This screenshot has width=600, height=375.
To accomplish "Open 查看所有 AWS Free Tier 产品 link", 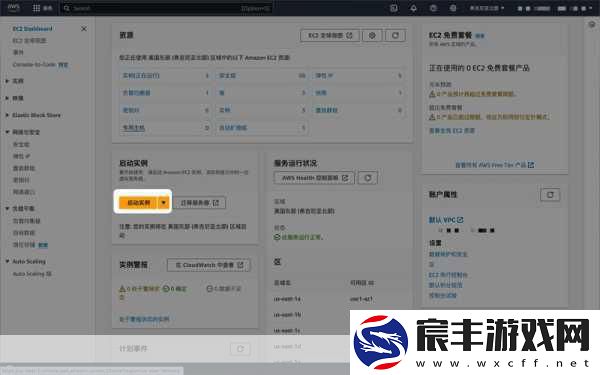I will (x=494, y=165).
